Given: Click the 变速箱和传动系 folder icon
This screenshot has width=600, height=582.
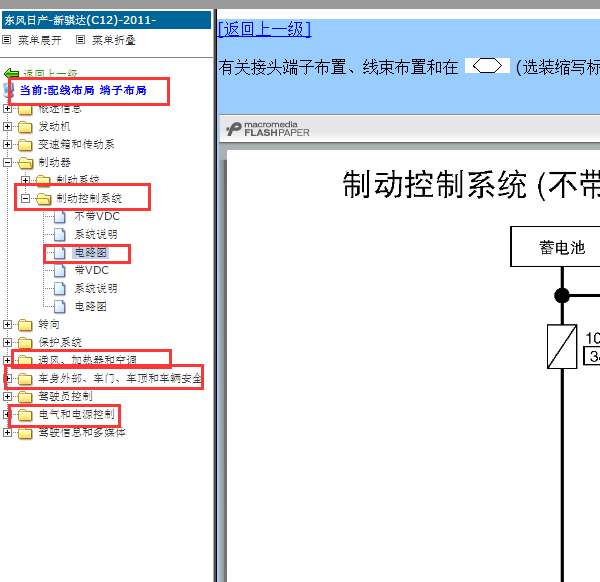Looking at the screenshot, I should [x=25, y=145].
